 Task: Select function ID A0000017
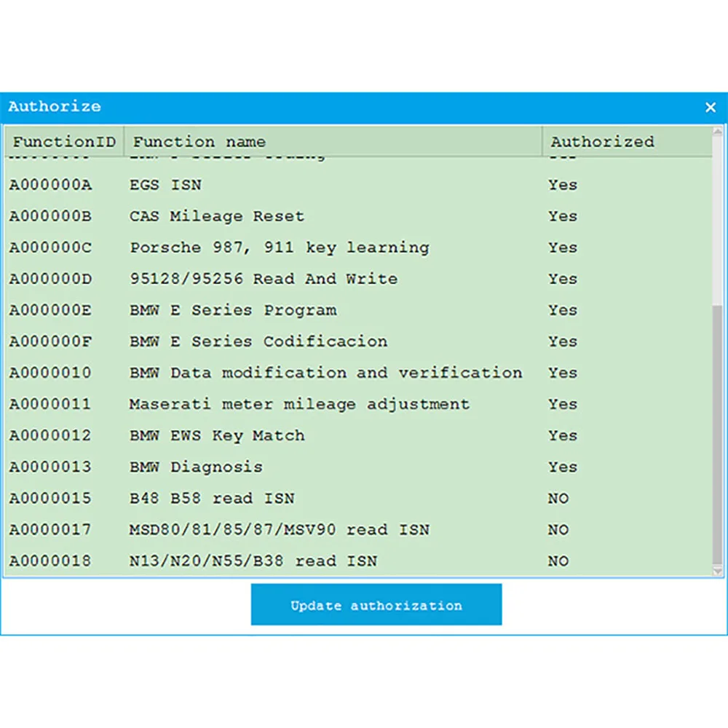coord(50,529)
